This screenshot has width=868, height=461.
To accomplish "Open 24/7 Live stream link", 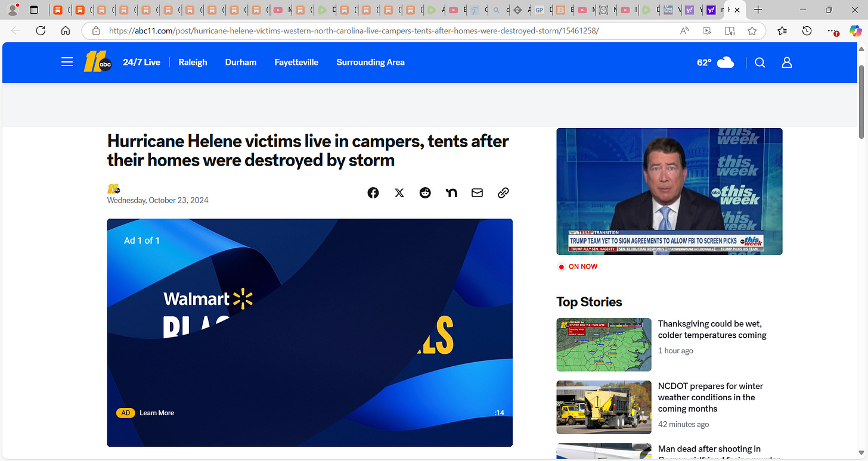I will [x=141, y=62].
